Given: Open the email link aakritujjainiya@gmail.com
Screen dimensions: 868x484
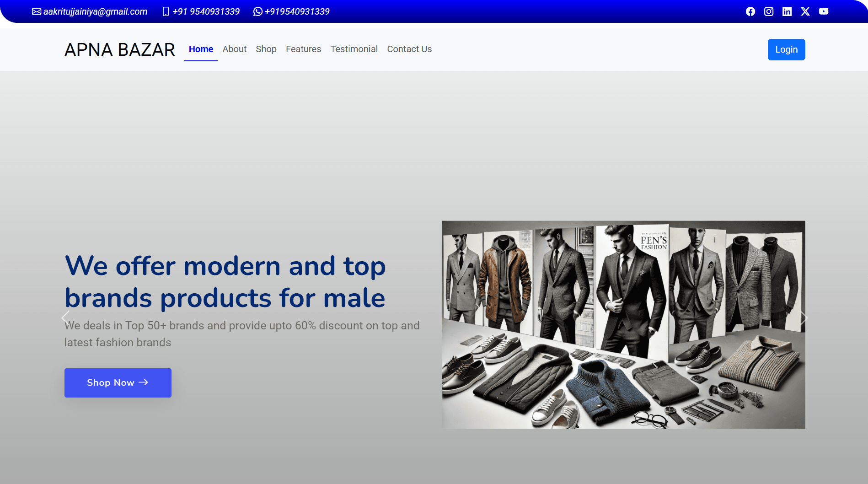Looking at the screenshot, I should (x=95, y=11).
